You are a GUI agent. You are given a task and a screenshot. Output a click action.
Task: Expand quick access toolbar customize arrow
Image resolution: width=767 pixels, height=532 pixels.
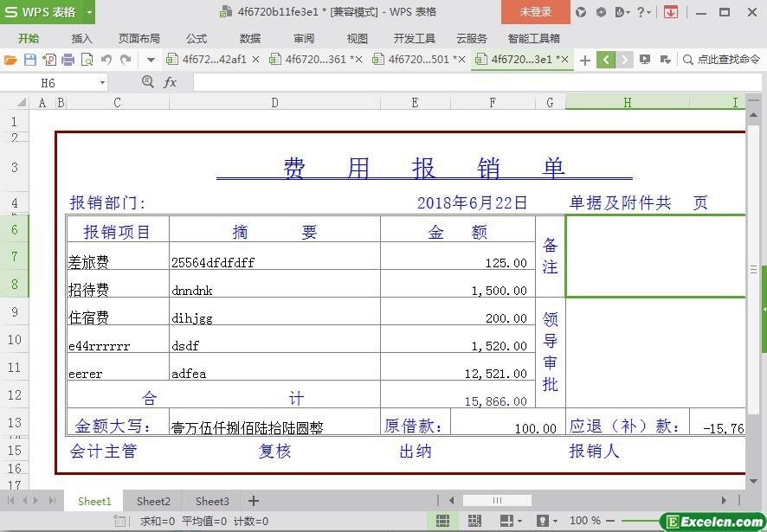pyautogui.click(x=151, y=60)
